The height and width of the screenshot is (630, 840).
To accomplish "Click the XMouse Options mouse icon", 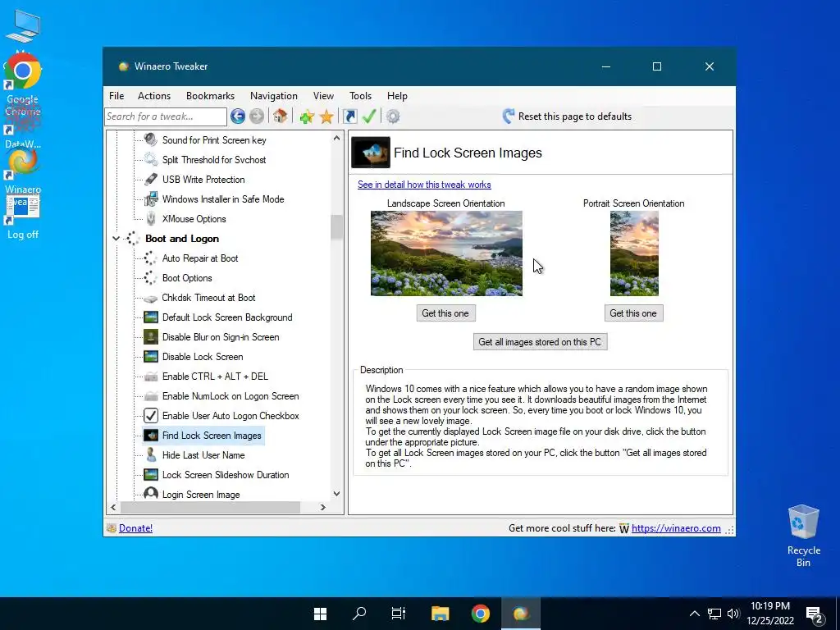I will [151, 218].
